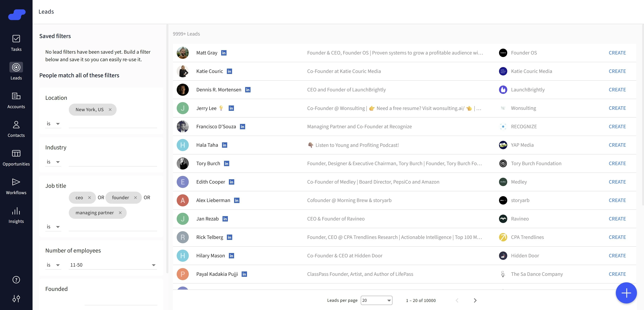Click CREATE for Tory Burch

tap(617, 164)
